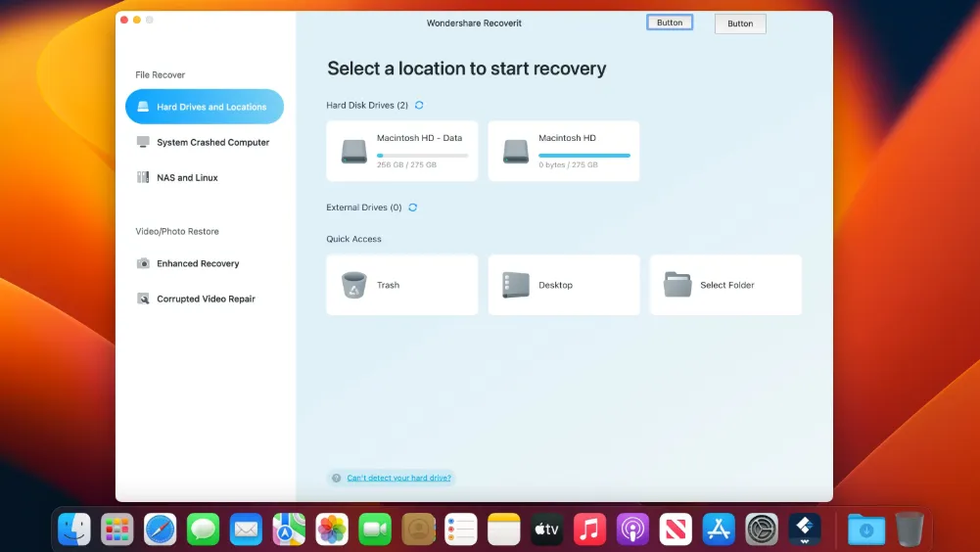Open Downloads folder in the dock

[866, 529]
